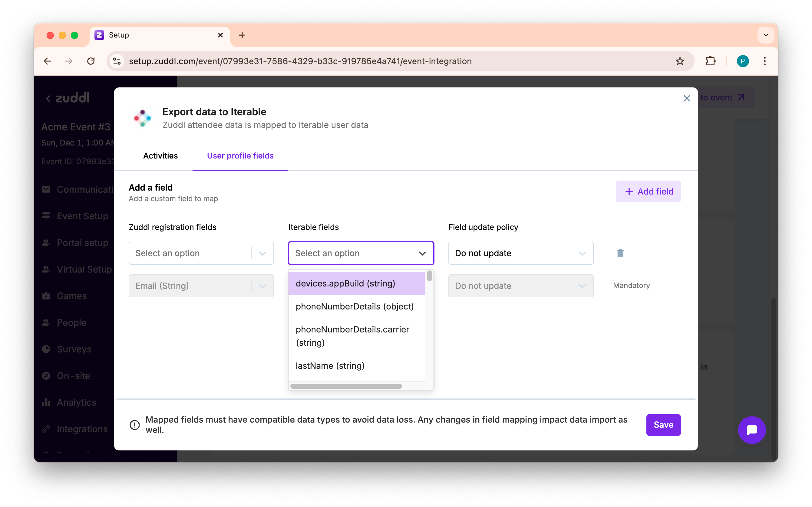Save the field mappings
Viewport: 812px width, 507px height.
click(x=663, y=425)
